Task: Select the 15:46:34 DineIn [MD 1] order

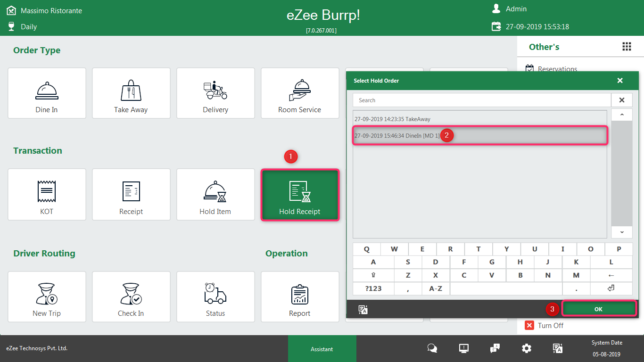Action: [480, 136]
